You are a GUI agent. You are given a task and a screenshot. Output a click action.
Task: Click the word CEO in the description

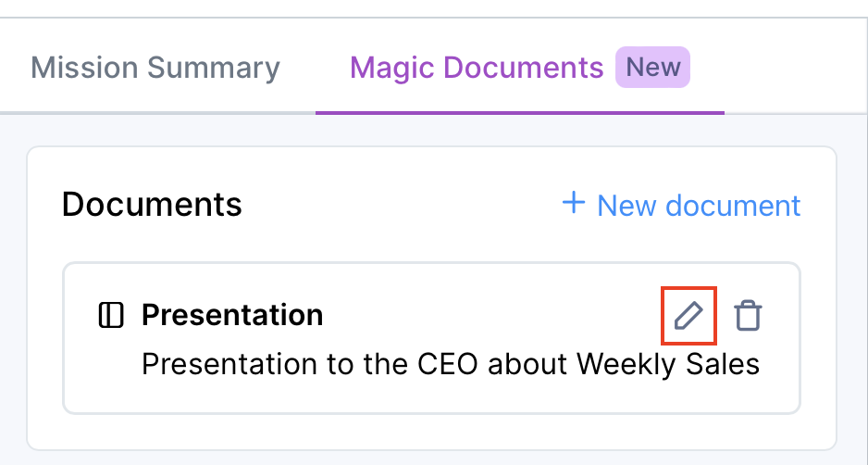pyautogui.click(x=449, y=364)
